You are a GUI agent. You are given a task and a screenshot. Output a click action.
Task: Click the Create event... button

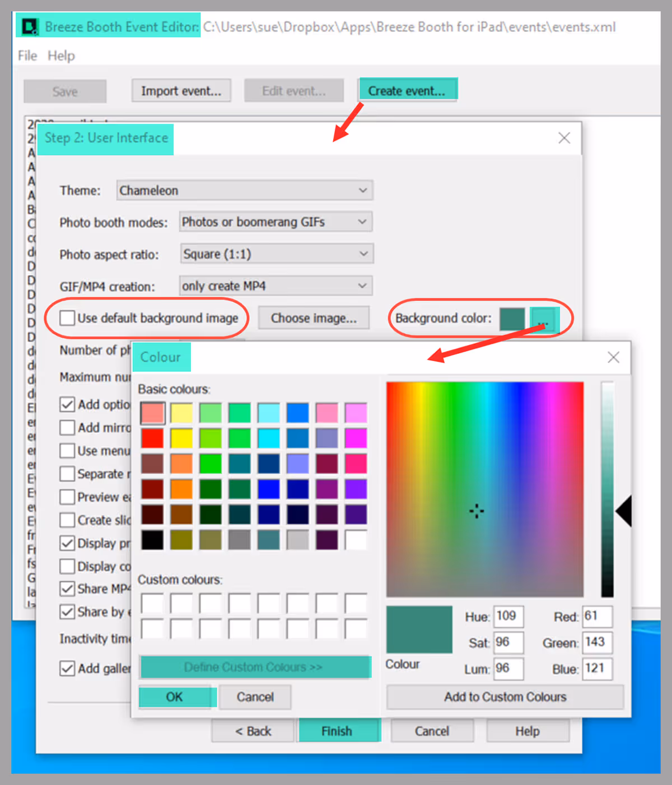click(407, 90)
